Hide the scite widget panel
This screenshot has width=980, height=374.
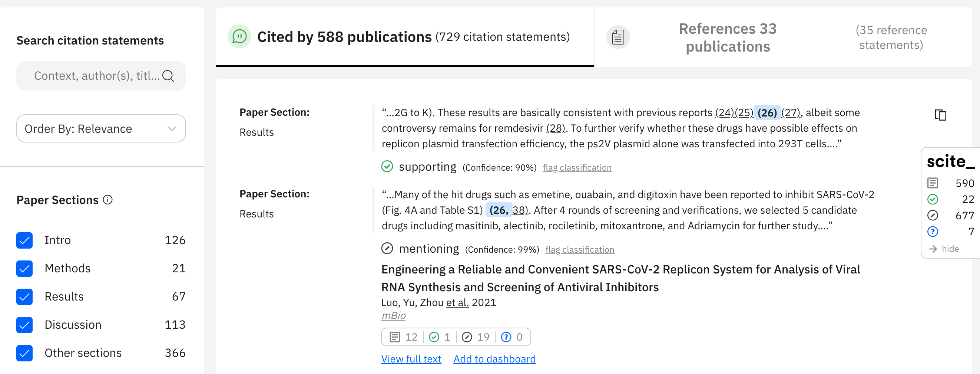[x=945, y=249]
